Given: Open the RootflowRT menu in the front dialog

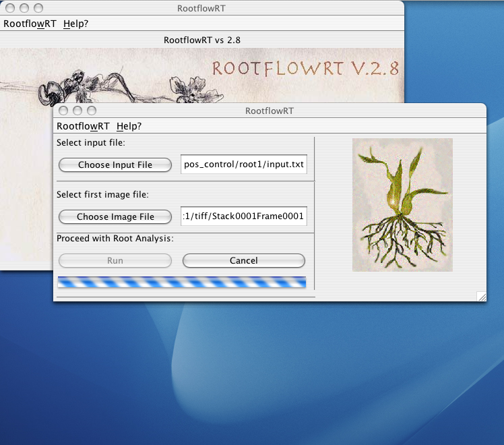Looking at the screenshot, I should pyautogui.click(x=83, y=126).
